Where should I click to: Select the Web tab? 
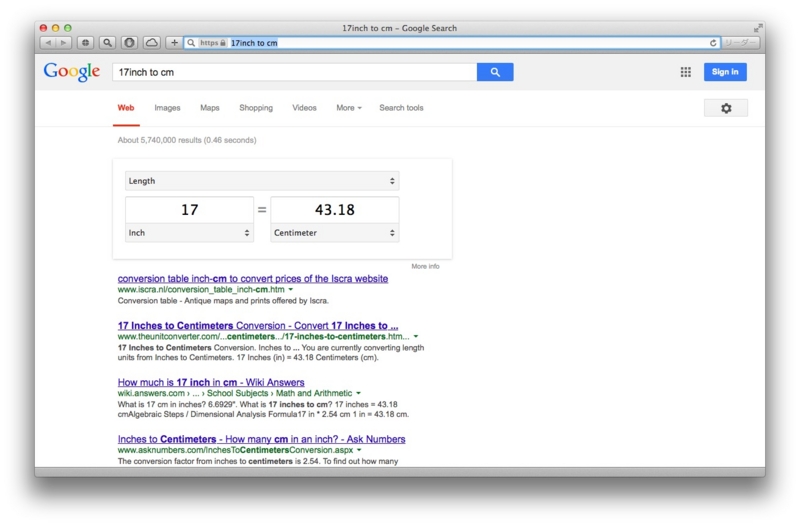pyautogui.click(x=126, y=108)
